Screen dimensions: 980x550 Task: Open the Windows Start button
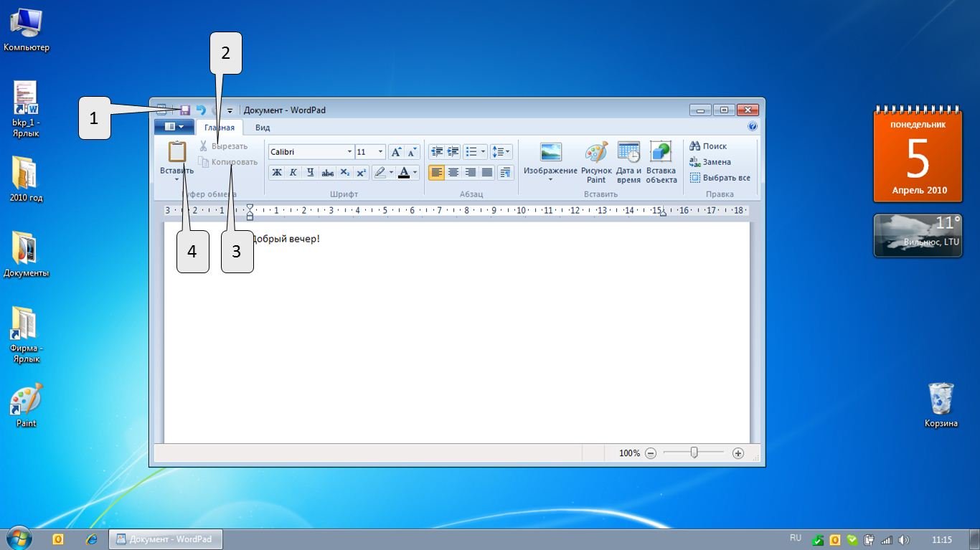point(19,538)
